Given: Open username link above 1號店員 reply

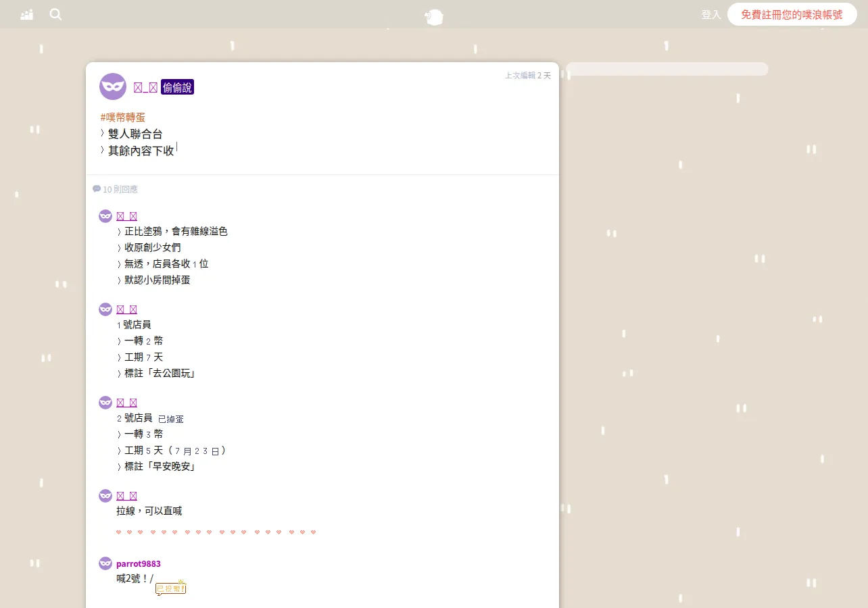Looking at the screenshot, I should [x=127, y=309].
